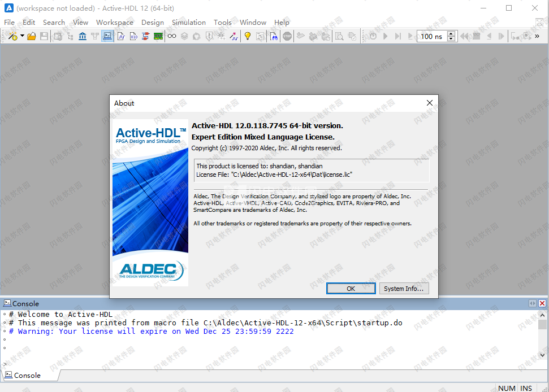Viewport: 549px width, 392px height.
Task: Click the 010 binary document icon
Action: pyautogui.click(x=134, y=36)
